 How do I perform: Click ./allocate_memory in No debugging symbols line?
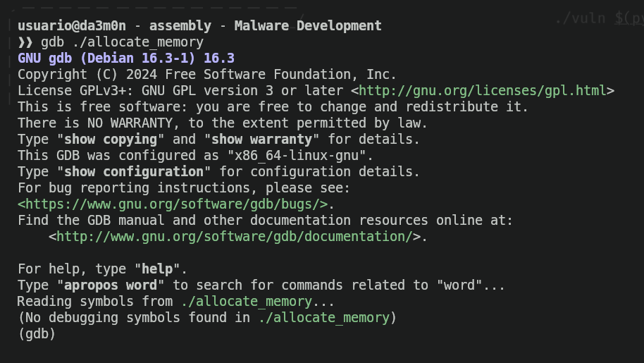click(x=323, y=318)
